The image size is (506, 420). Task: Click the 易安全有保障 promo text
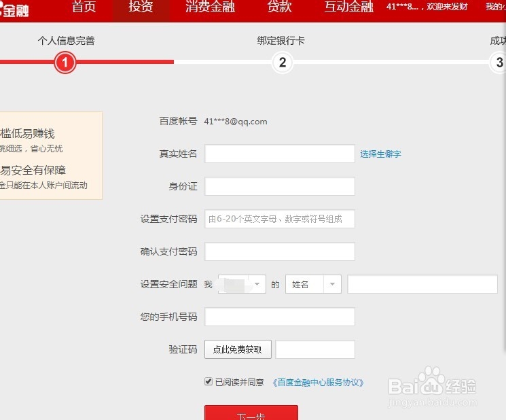[x=33, y=170]
